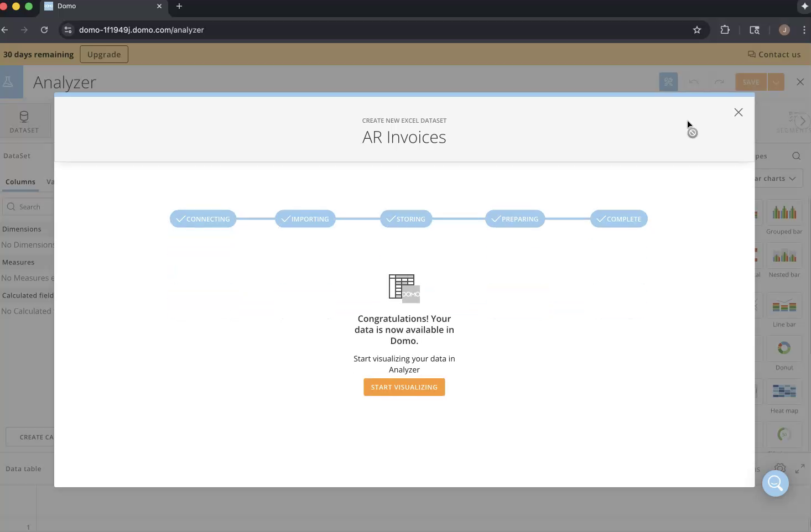Select the Heat map chart type

pyautogui.click(x=784, y=398)
